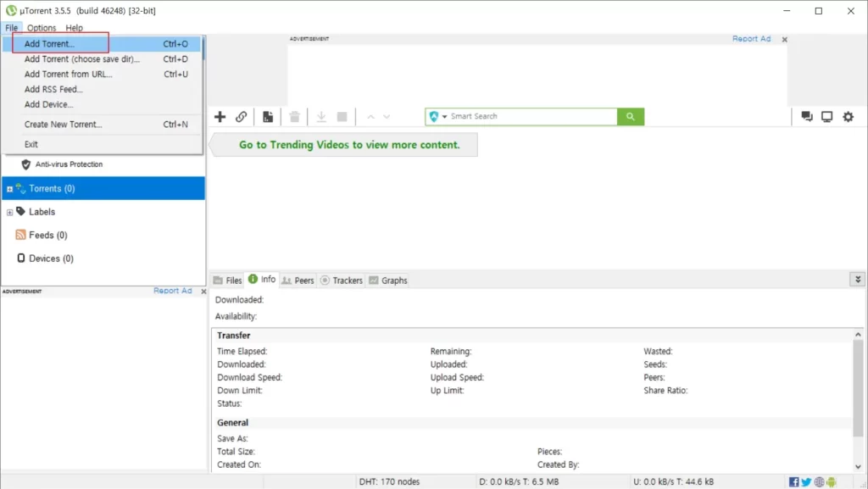This screenshot has height=489, width=868.
Task: Click the Add Torrent from URL link icon
Action: click(241, 117)
